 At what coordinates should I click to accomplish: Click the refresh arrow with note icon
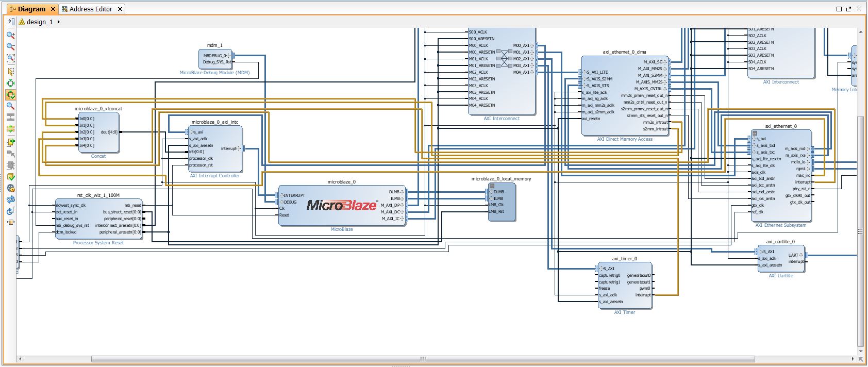tap(10, 211)
